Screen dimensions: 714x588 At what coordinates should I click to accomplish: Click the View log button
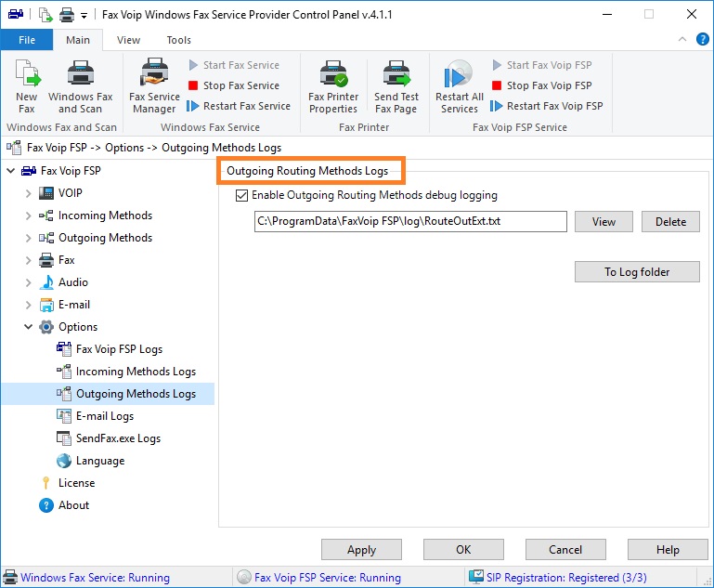click(604, 221)
